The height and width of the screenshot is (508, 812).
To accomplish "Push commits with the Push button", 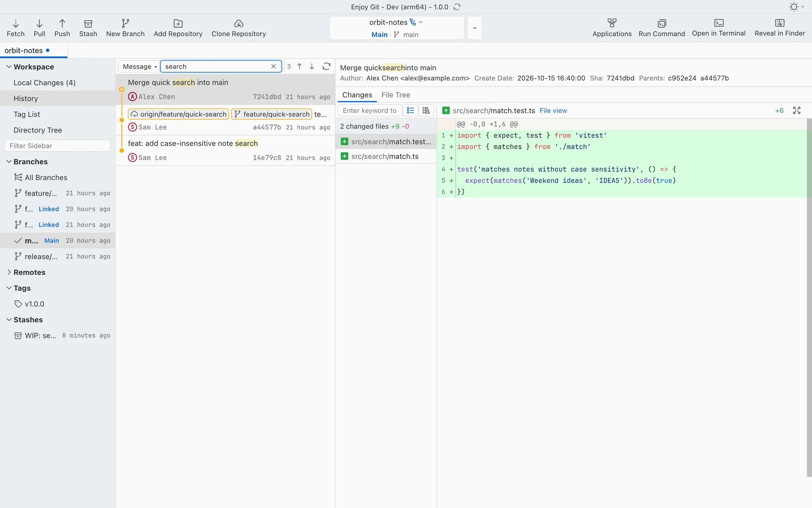I will coord(62,28).
